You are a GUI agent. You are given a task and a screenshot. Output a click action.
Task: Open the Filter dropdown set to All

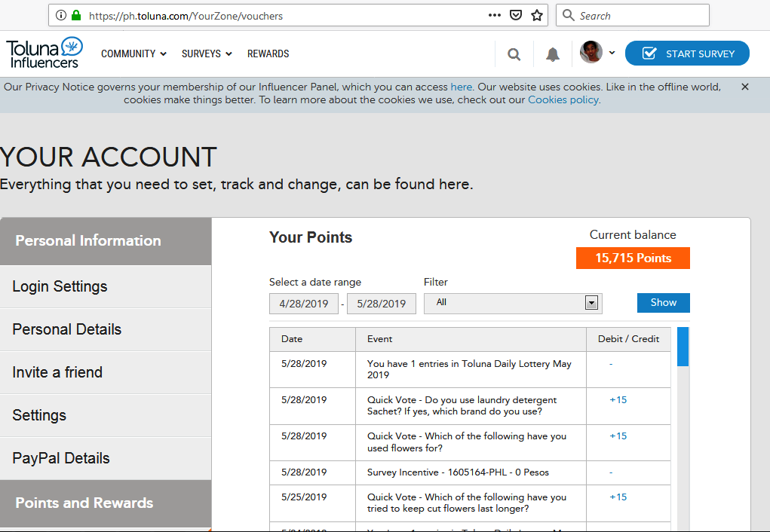(x=513, y=303)
